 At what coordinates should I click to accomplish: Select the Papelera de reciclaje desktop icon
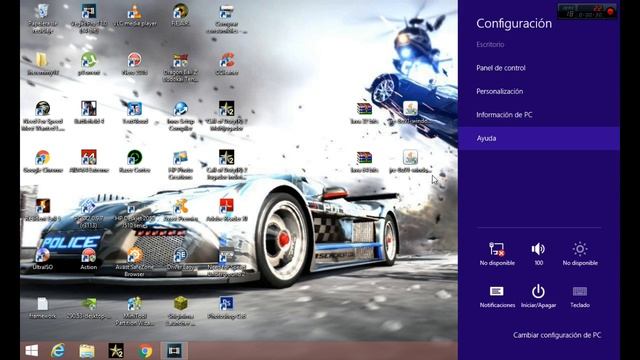(42, 19)
